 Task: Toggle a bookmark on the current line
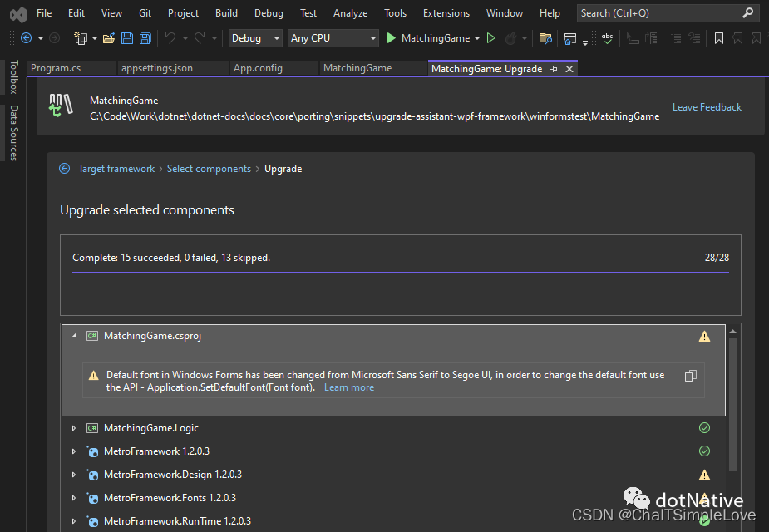click(x=721, y=38)
